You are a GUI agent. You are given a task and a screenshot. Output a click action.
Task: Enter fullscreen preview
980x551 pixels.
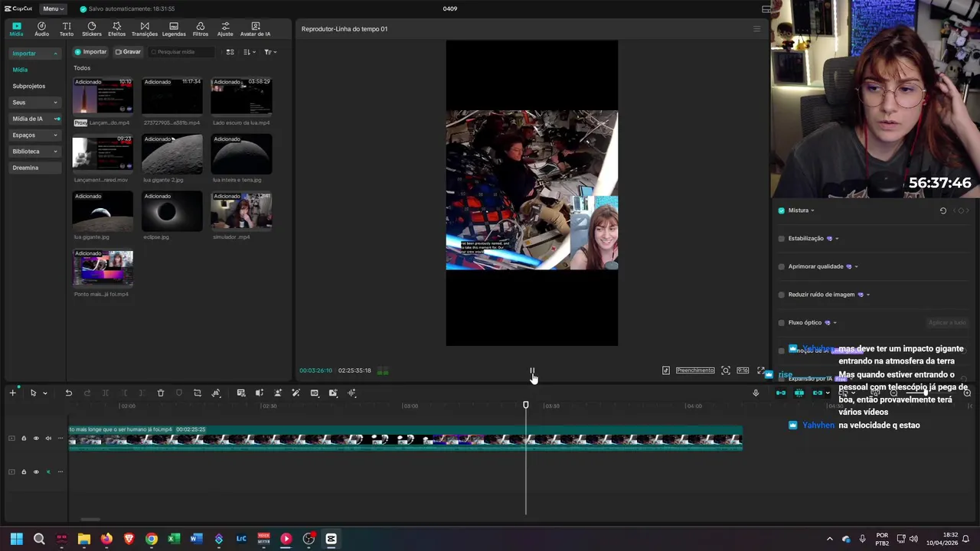click(x=761, y=370)
